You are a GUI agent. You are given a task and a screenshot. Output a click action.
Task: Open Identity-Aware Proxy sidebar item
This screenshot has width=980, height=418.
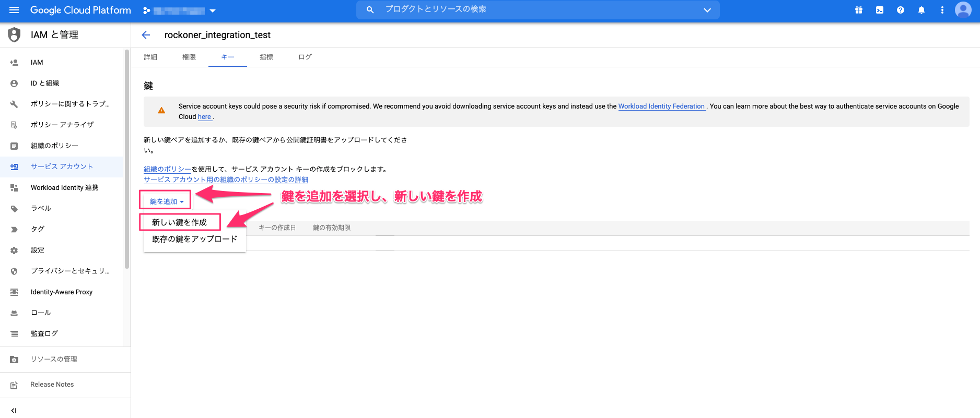pos(62,292)
